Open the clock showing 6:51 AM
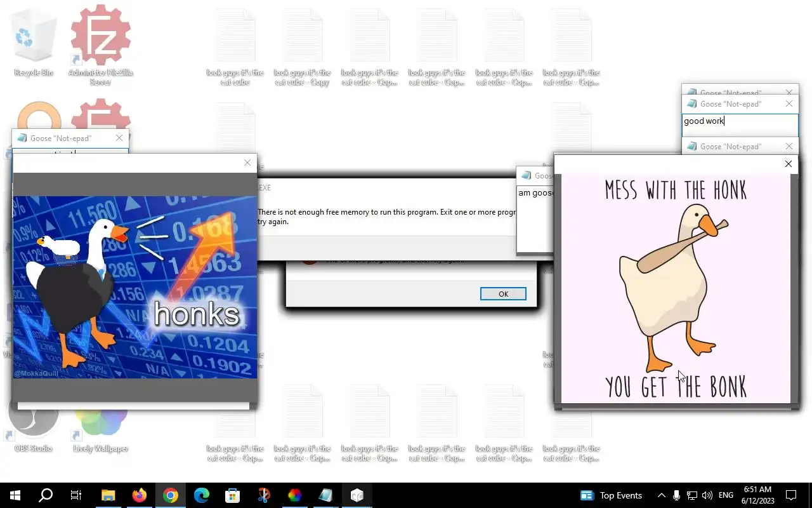Viewport: 812px width, 508px height. [757, 495]
